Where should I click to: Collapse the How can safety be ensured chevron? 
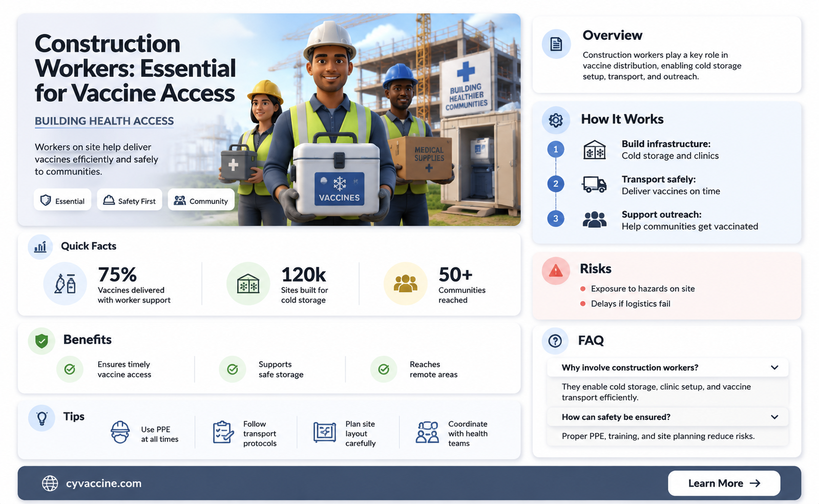tap(774, 417)
